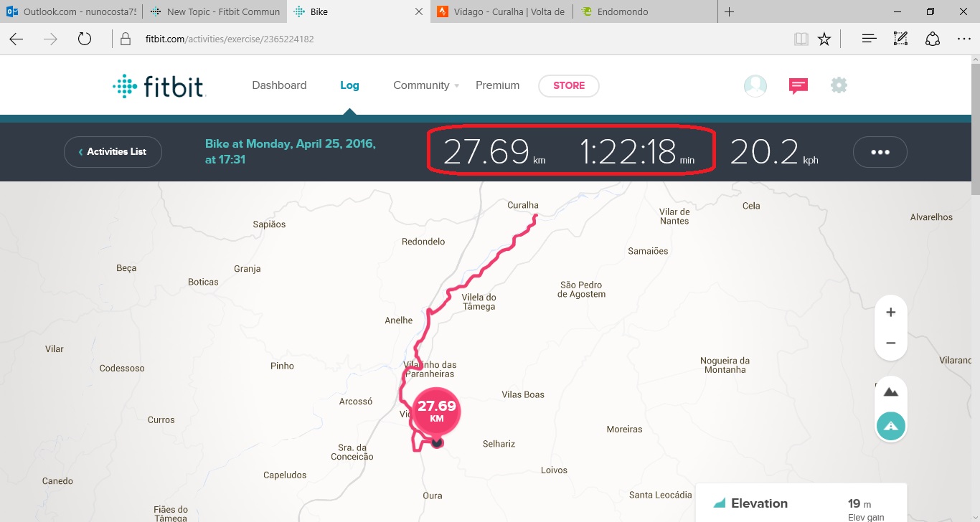The height and width of the screenshot is (522, 980).
Task: Select the teal map style icon
Action: (891, 426)
